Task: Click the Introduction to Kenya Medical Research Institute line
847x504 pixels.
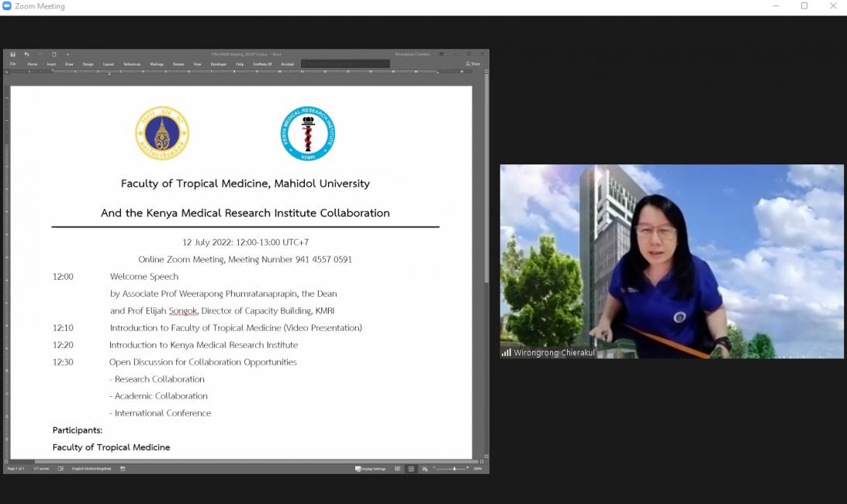Action: click(x=204, y=344)
